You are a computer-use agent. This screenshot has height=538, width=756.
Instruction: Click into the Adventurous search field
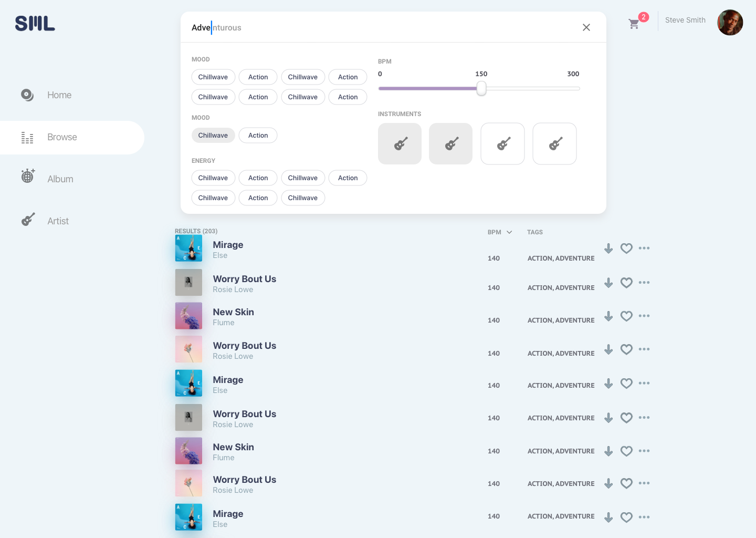tap(367, 28)
